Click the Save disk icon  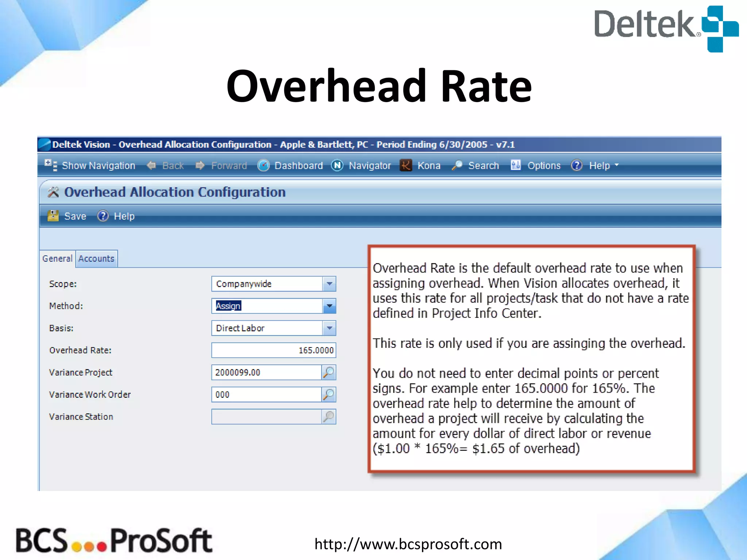(53, 216)
